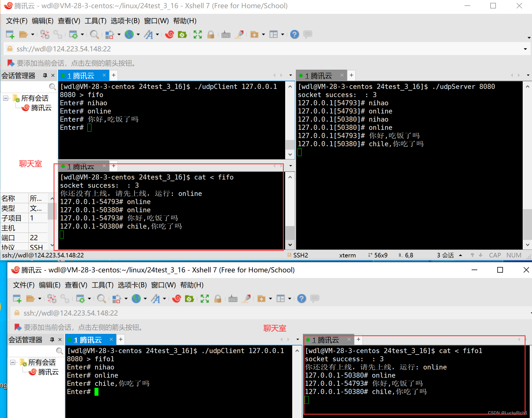
Task: Click keyboard icon in bottom window toolbar
Action: click(x=233, y=299)
